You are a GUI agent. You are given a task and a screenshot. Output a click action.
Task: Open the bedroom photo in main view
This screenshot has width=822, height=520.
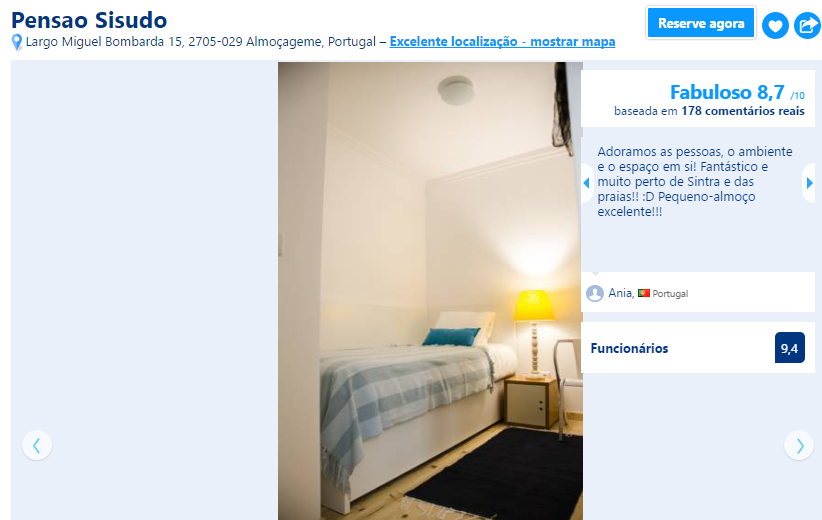coord(430,291)
